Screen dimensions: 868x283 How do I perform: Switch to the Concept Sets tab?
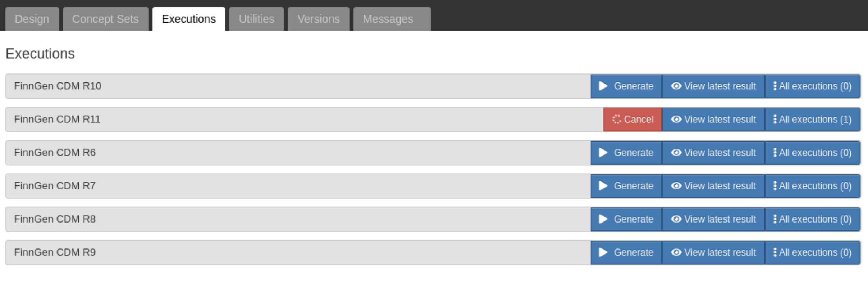[x=105, y=19]
